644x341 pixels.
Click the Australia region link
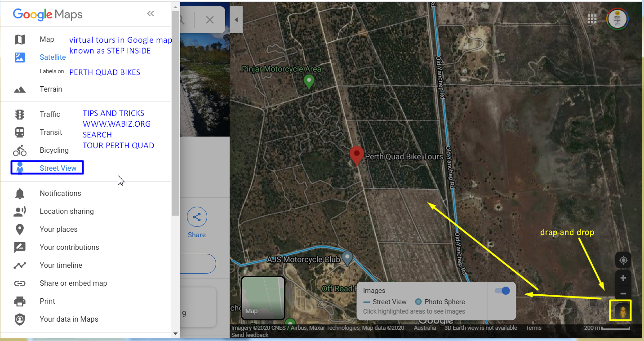click(x=425, y=328)
